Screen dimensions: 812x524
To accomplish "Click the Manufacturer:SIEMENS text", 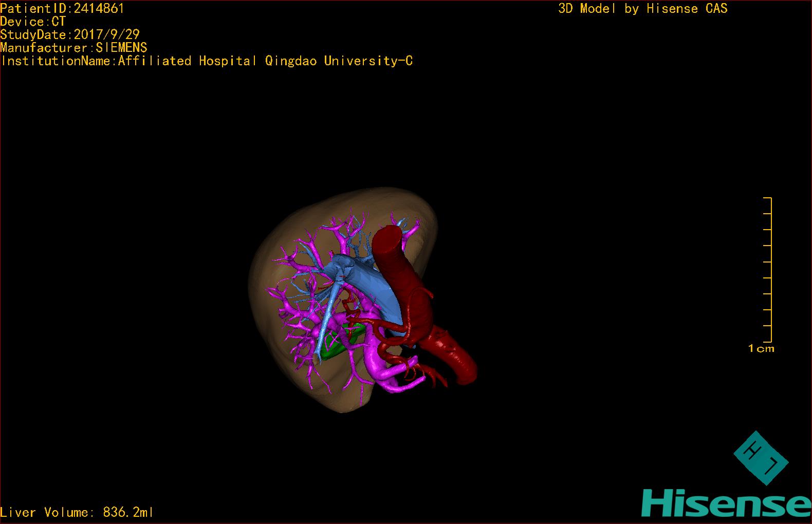I will (73, 48).
